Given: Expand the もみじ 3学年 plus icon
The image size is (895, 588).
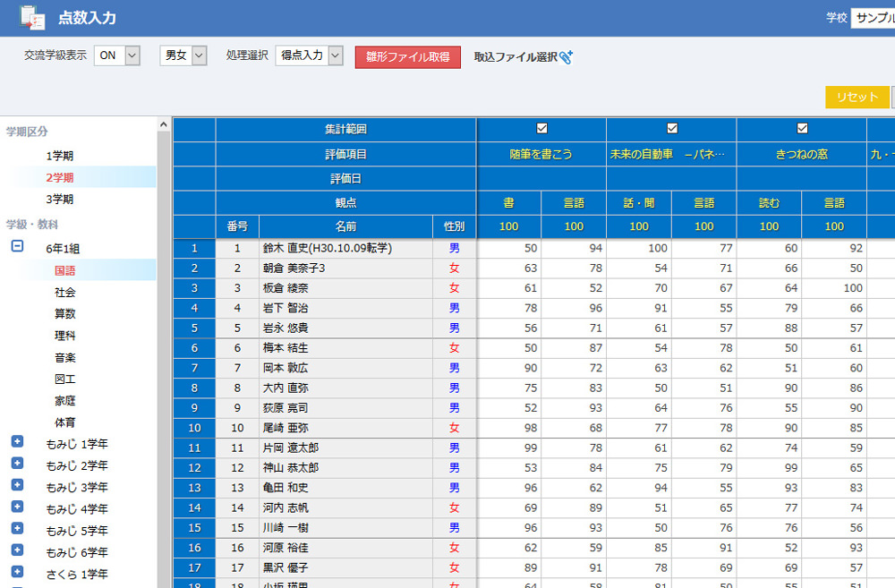Looking at the screenshot, I should [x=17, y=485].
